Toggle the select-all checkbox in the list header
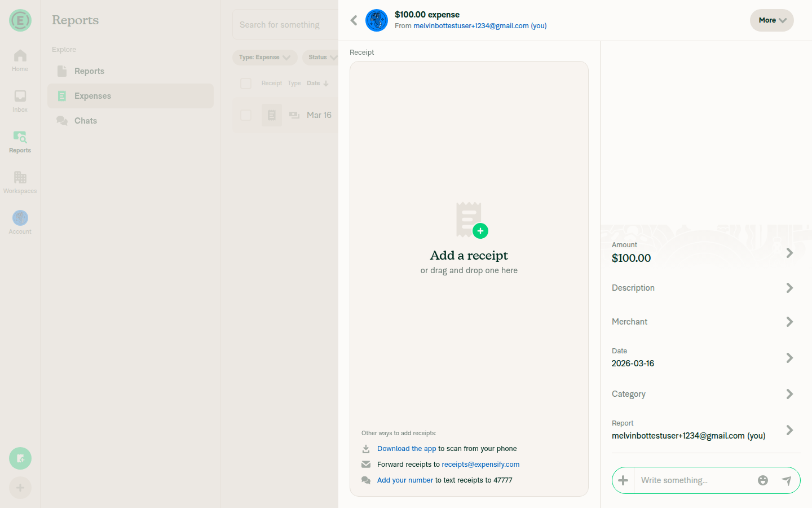 pyautogui.click(x=246, y=83)
